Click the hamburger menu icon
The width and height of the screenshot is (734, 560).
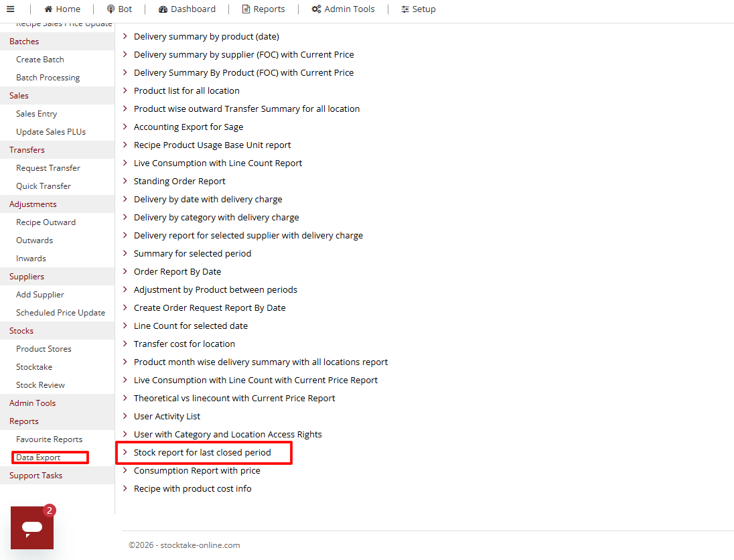pos(10,9)
